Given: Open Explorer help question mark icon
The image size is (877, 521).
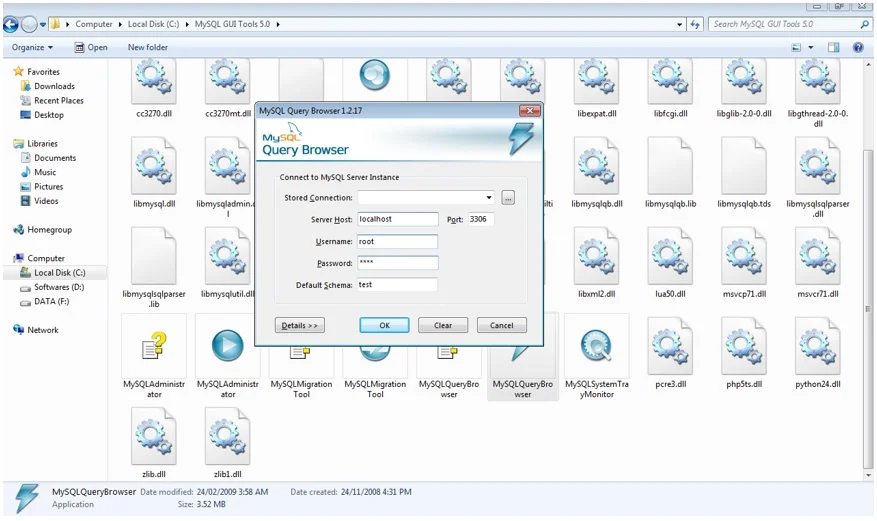Looking at the screenshot, I should (x=858, y=48).
